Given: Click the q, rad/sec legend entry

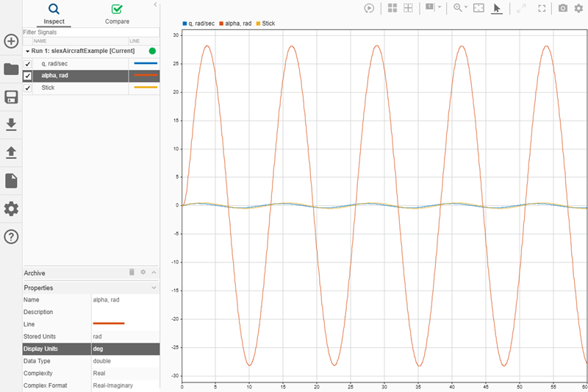Looking at the screenshot, I should coord(198,24).
